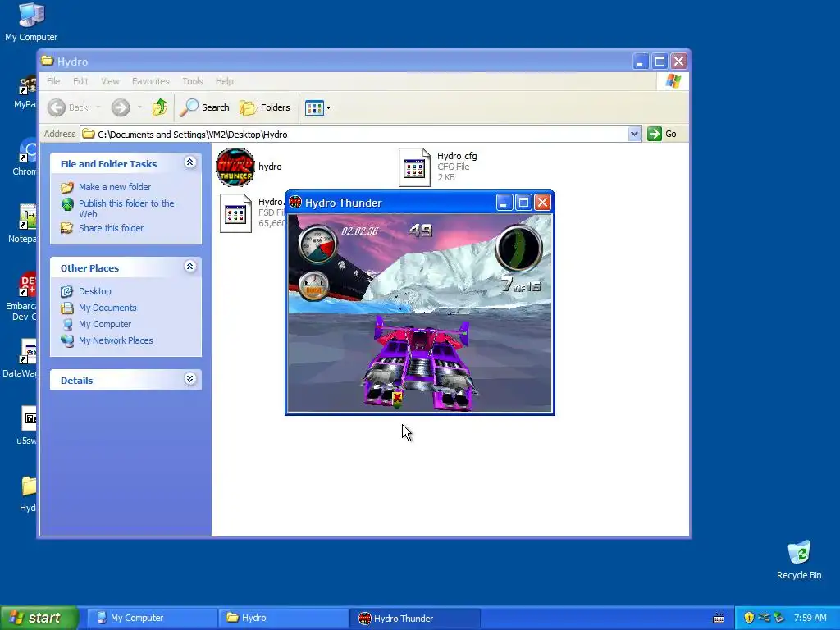Open the View menu
840x630 pixels.
pos(110,81)
